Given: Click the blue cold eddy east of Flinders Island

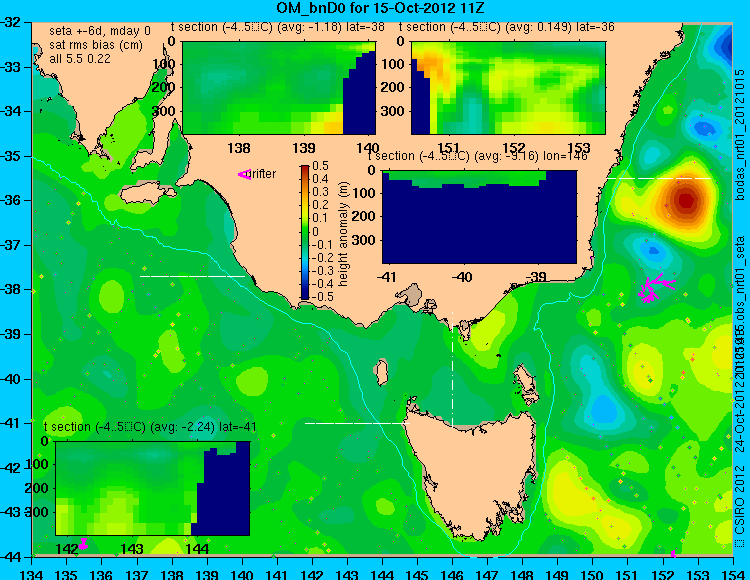Looking at the screenshot, I should point(604,409).
